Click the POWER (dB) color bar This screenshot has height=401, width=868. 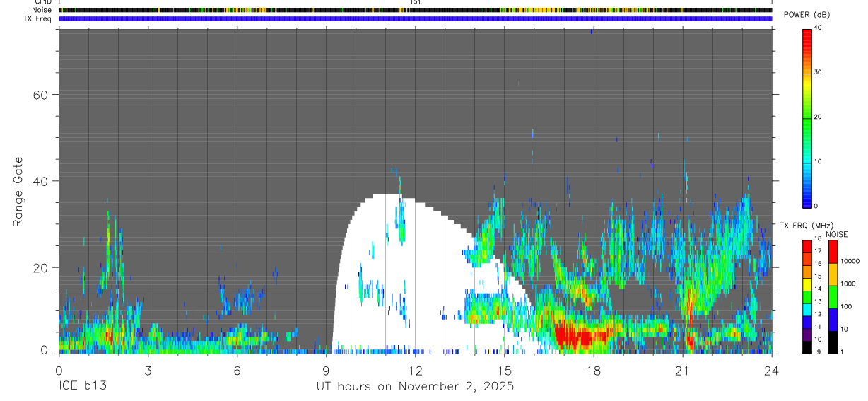point(807,117)
